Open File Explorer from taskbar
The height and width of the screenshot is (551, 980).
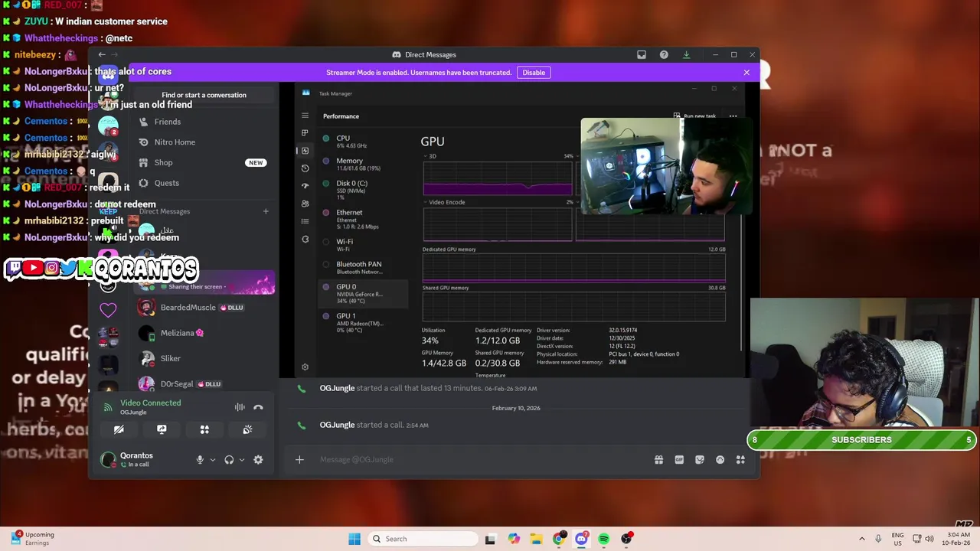pos(536,539)
